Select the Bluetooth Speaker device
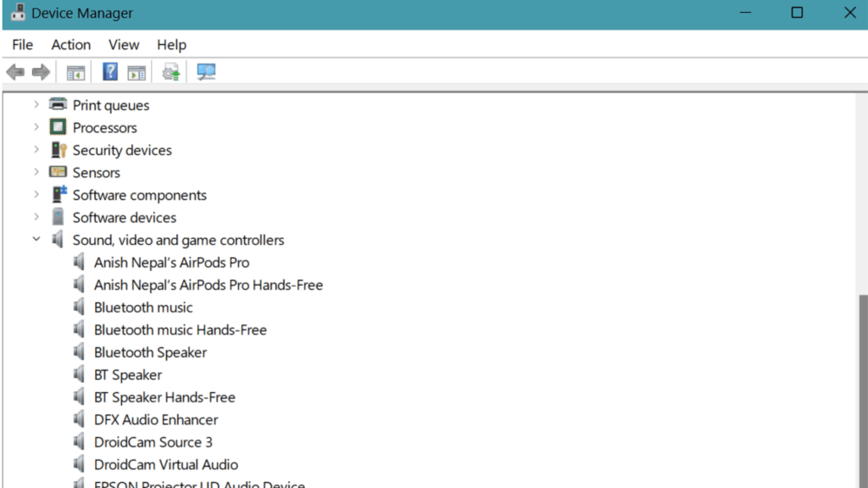 click(x=151, y=352)
